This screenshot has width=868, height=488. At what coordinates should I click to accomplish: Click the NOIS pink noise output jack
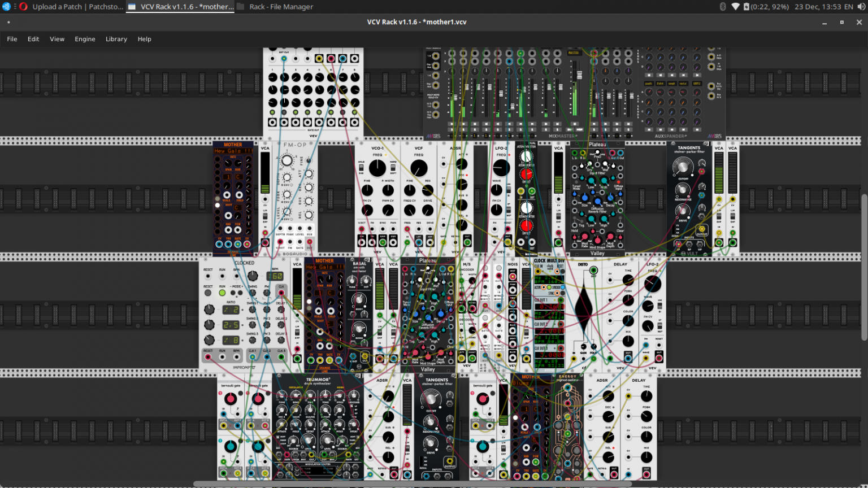(513, 289)
